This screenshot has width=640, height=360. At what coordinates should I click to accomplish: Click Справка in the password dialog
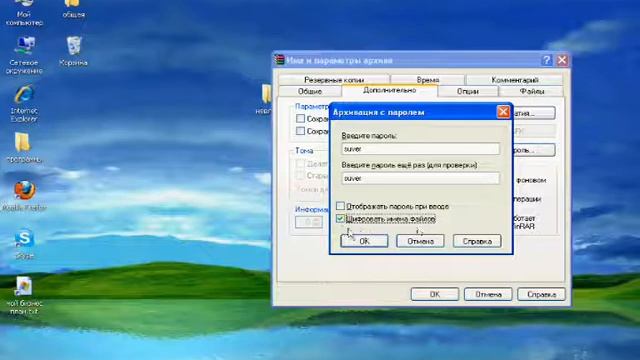coord(477,241)
